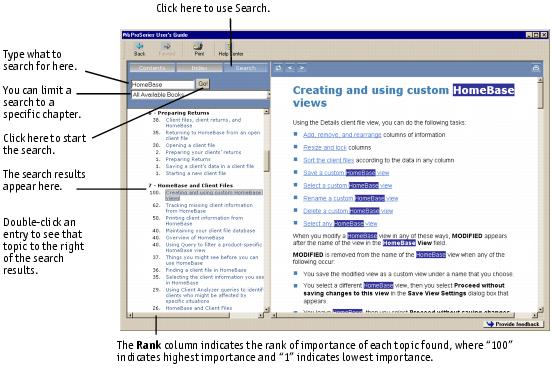Go to previous topic with left arrow
The width and height of the screenshot is (552, 373).
pyautogui.click(x=290, y=68)
